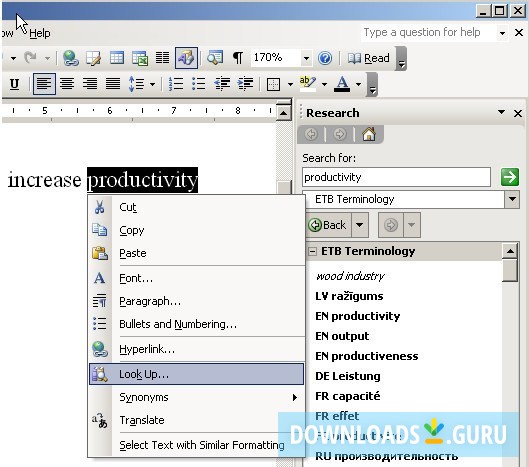Click the EN productivity result
Viewport: 529px width, 467px height.
coord(358,316)
